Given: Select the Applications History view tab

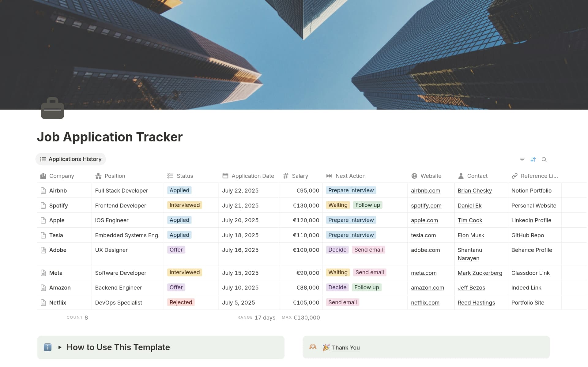Looking at the screenshot, I should (71, 159).
